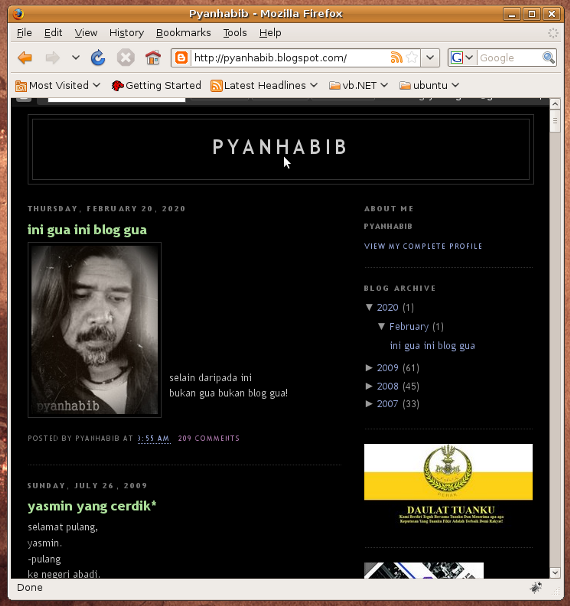Expand the 2009 archive triangle

pos(369,368)
